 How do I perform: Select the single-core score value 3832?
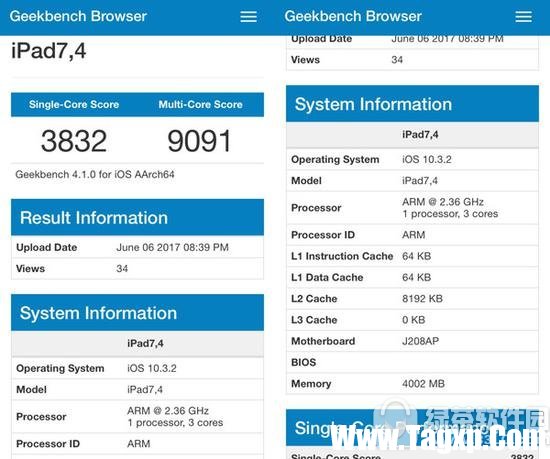coord(74,141)
